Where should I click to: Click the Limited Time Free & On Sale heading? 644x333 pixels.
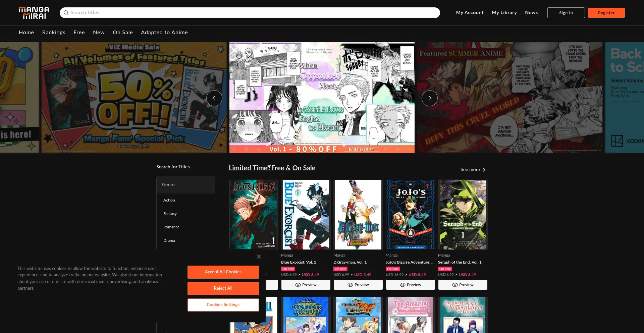(272, 168)
